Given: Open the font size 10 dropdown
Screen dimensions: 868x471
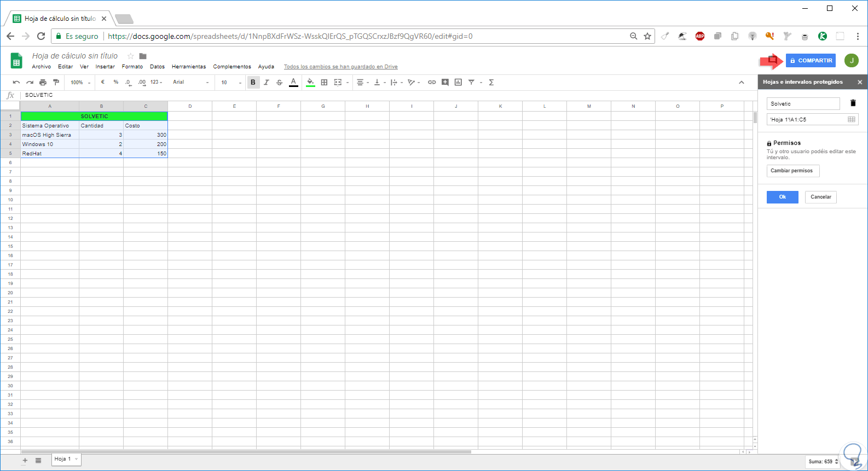Looking at the screenshot, I should [x=231, y=83].
